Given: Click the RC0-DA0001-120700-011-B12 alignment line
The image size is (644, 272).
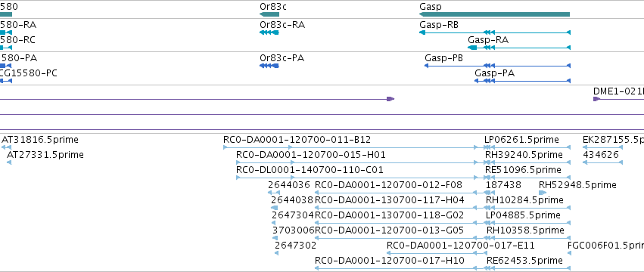Looking at the screenshot, I should pyautogui.click(x=350, y=147).
